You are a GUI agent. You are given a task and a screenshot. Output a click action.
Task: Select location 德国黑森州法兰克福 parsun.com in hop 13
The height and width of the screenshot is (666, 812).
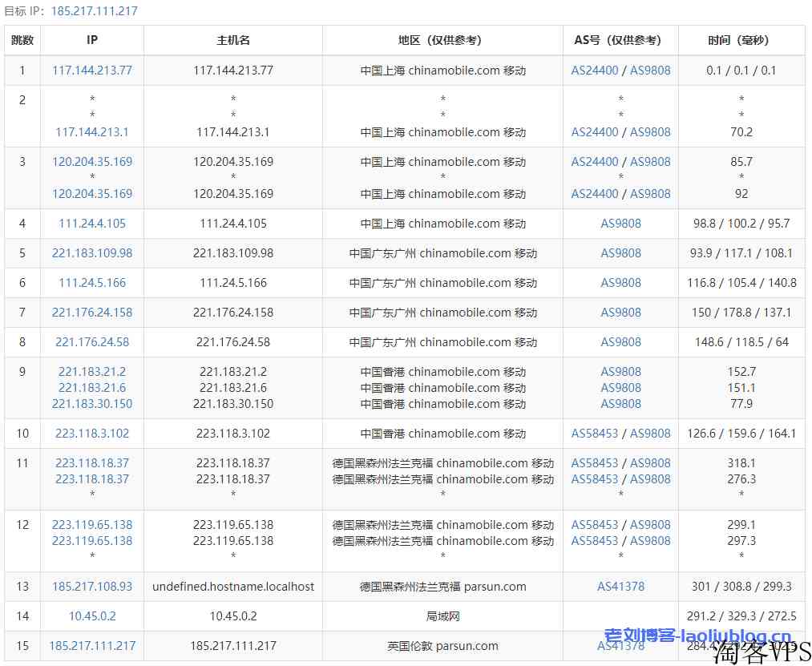pyautogui.click(x=442, y=587)
